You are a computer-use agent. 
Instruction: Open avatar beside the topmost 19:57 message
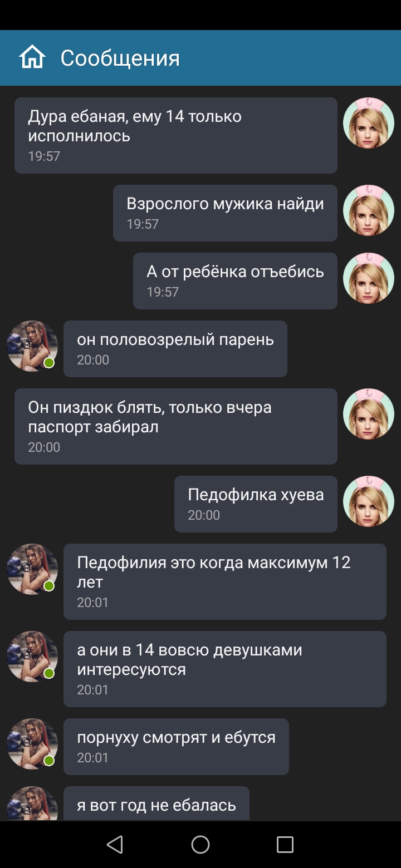[369, 123]
